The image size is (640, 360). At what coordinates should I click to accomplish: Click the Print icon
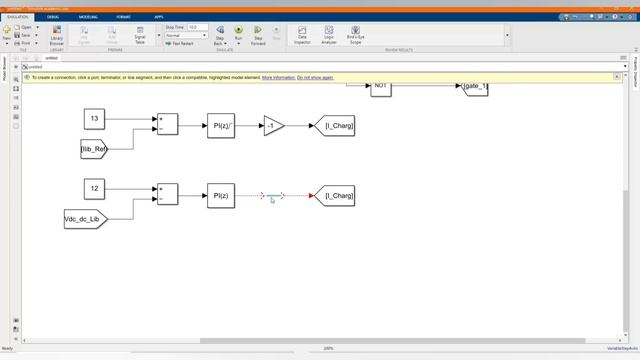(17, 43)
